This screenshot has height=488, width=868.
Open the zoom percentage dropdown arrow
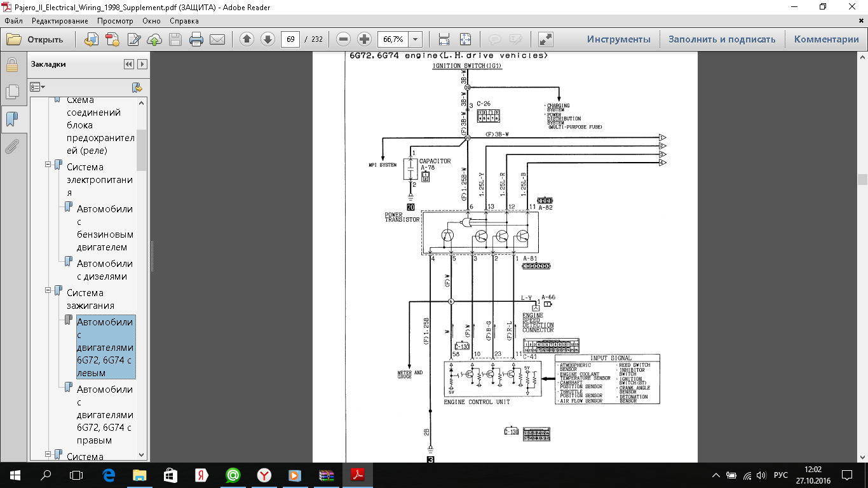click(x=415, y=39)
